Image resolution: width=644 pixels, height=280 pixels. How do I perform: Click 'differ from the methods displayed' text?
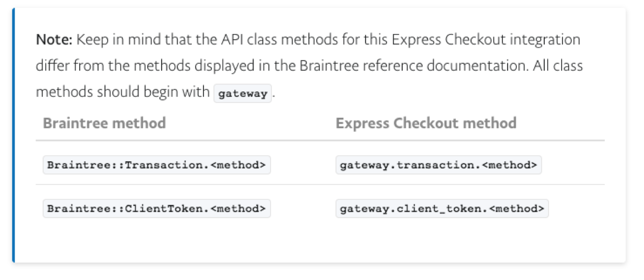coord(145,66)
